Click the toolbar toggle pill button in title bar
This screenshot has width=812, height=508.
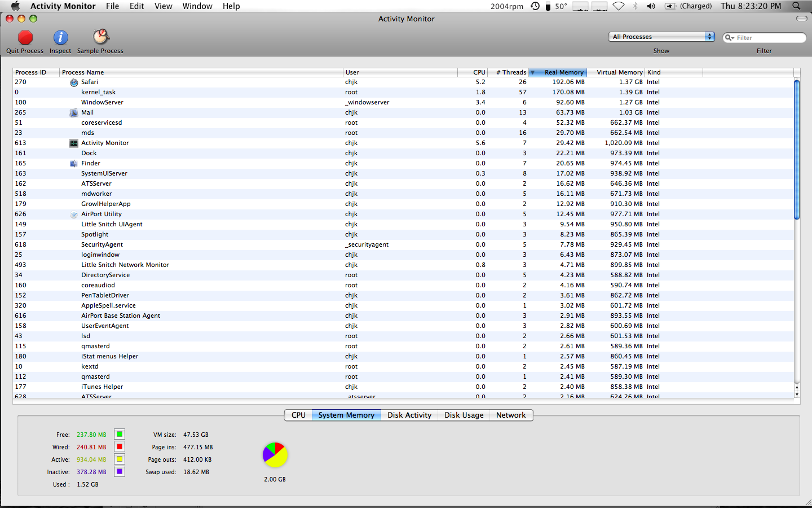(x=801, y=19)
